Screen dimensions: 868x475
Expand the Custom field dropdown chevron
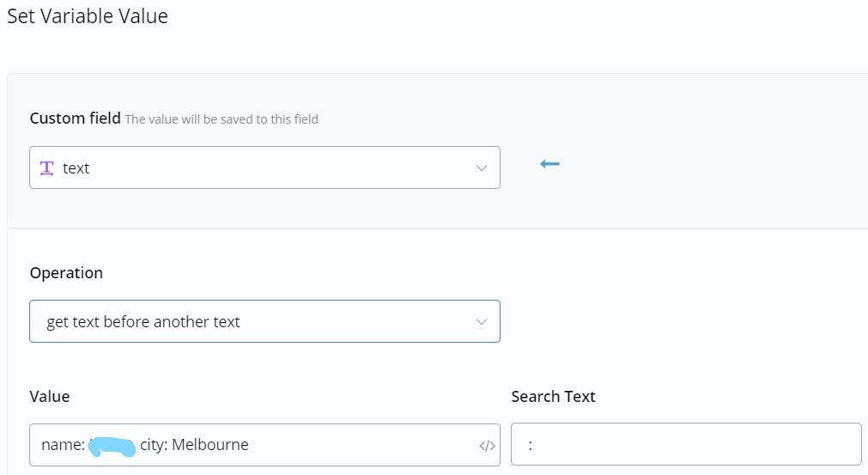point(482,168)
